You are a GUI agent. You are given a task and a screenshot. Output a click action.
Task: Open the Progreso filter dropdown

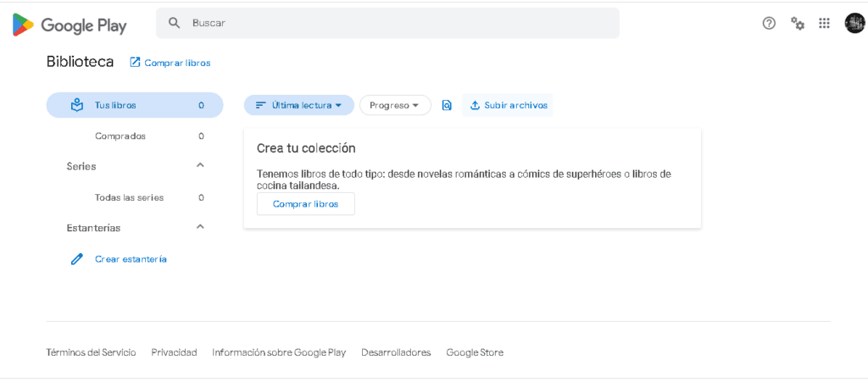(395, 105)
